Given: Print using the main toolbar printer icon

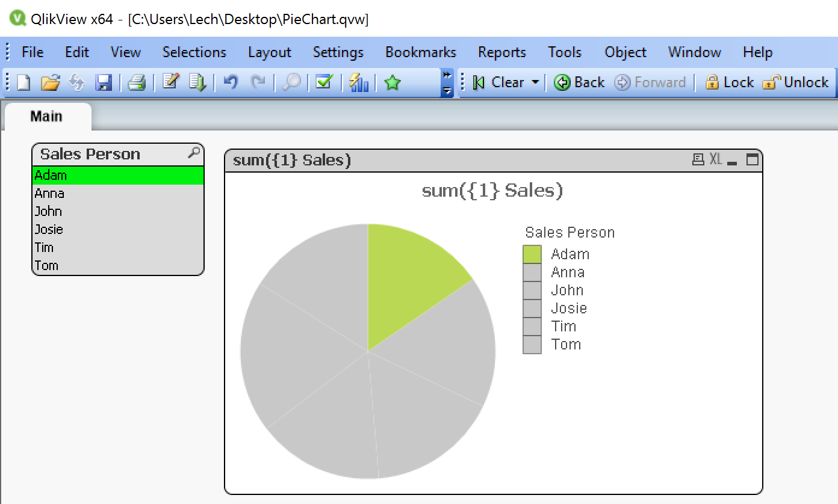Looking at the screenshot, I should click(x=137, y=82).
